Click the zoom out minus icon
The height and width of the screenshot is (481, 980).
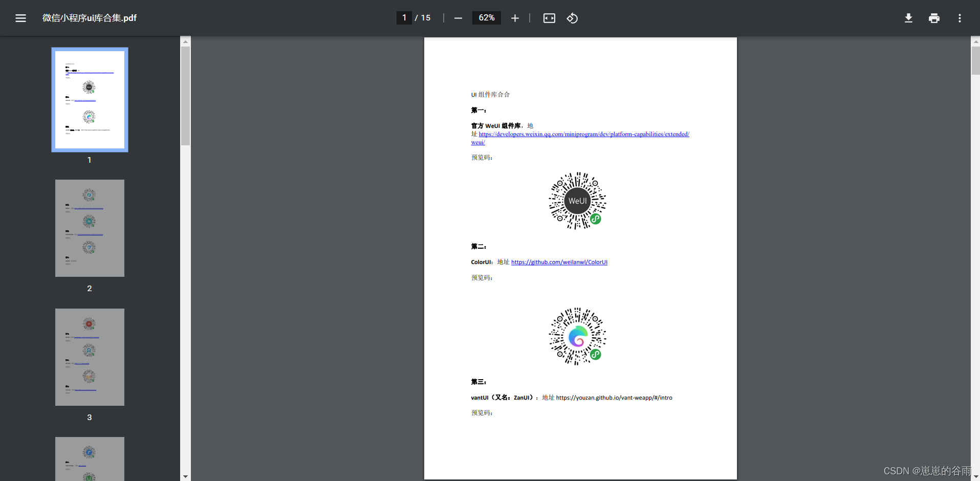coord(458,18)
